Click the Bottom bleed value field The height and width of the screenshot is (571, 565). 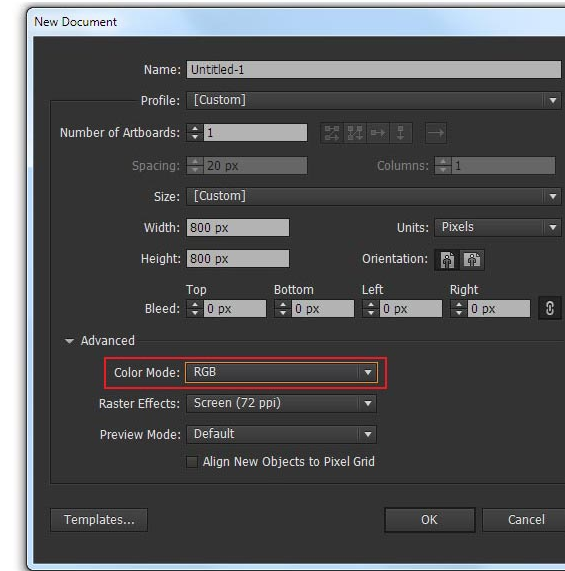tap(323, 309)
